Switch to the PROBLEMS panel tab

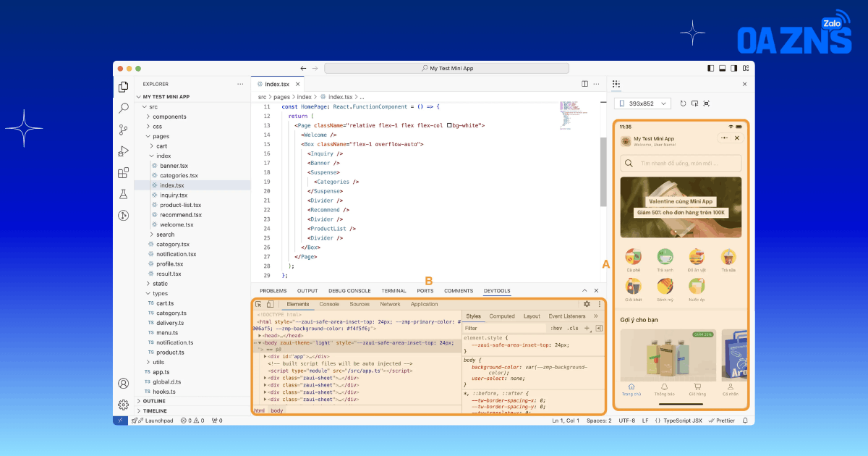point(273,291)
